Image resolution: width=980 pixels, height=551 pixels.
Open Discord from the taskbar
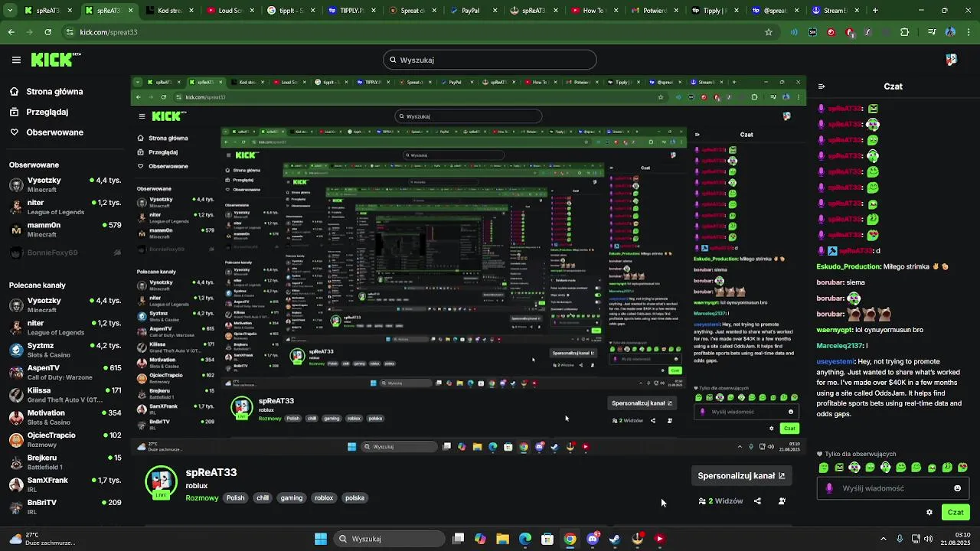coord(593,539)
